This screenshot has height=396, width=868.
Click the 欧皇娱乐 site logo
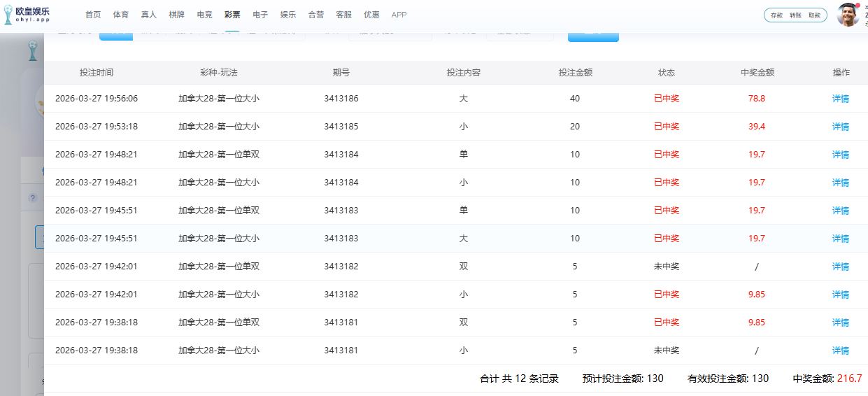point(28,15)
